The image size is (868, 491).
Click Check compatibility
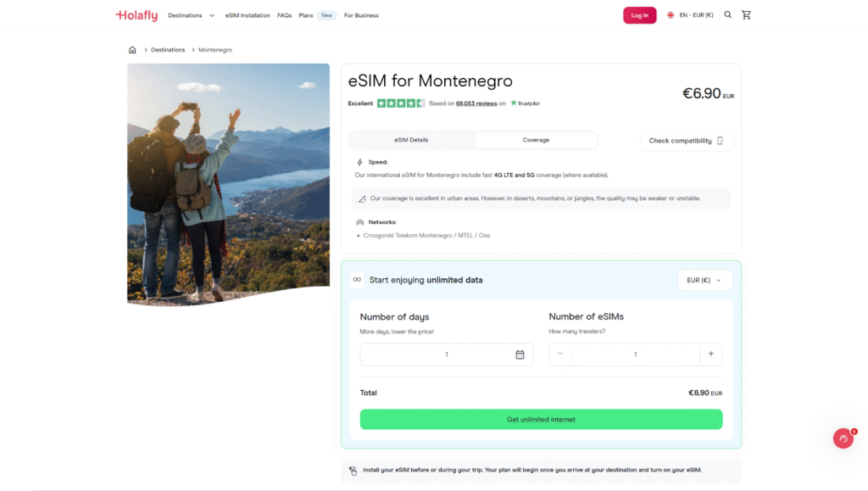coord(687,140)
